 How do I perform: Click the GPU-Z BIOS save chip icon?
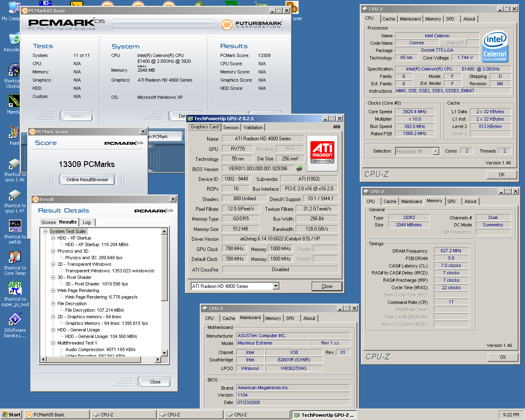(299, 168)
